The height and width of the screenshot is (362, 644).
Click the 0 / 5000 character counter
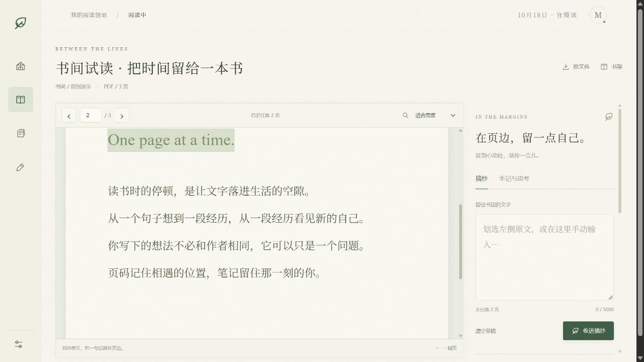[605, 310]
